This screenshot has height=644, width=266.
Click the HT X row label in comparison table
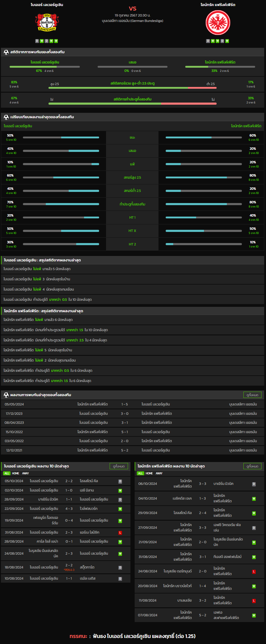(132, 231)
